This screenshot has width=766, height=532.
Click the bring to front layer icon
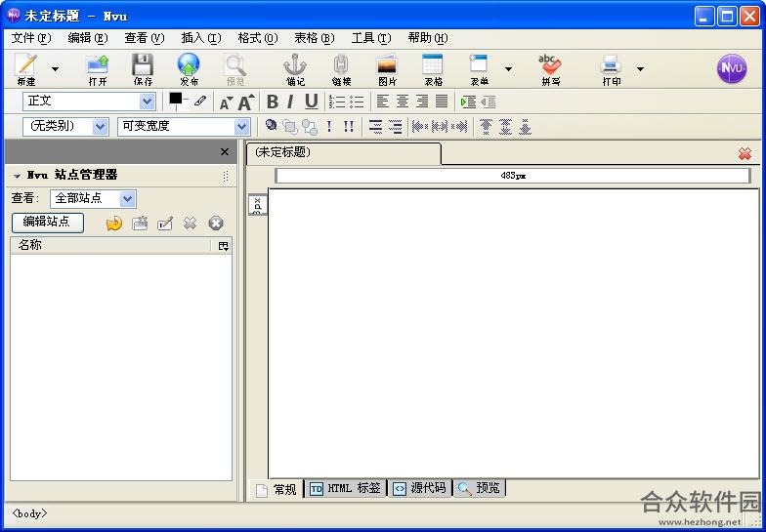pos(290,127)
